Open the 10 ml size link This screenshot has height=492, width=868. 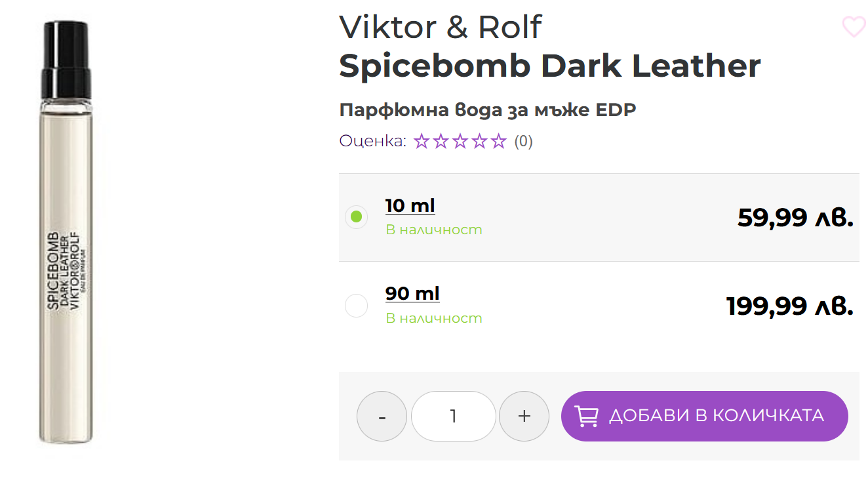pyautogui.click(x=410, y=205)
